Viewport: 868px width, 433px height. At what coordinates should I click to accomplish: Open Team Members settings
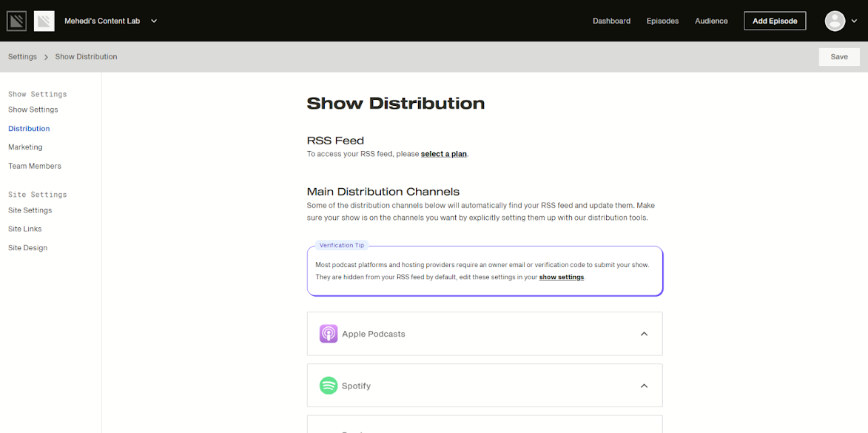(34, 166)
